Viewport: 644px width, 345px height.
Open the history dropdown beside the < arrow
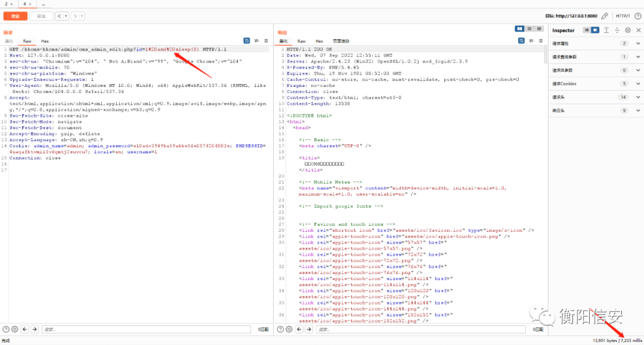(x=66, y=16)
